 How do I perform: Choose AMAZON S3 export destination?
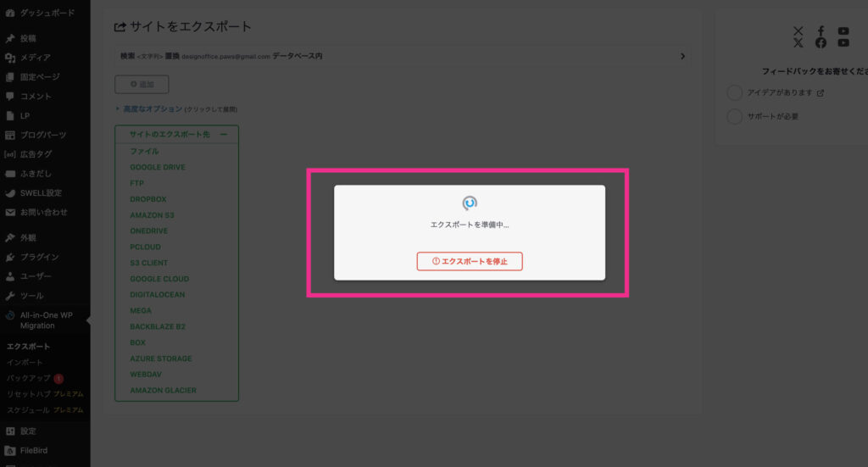point(152,215)
